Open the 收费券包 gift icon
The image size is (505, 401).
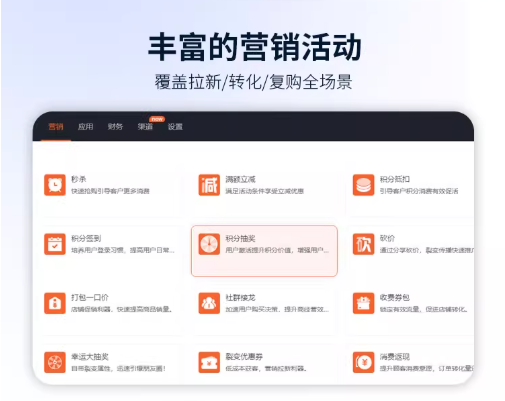tap(363, 303)
